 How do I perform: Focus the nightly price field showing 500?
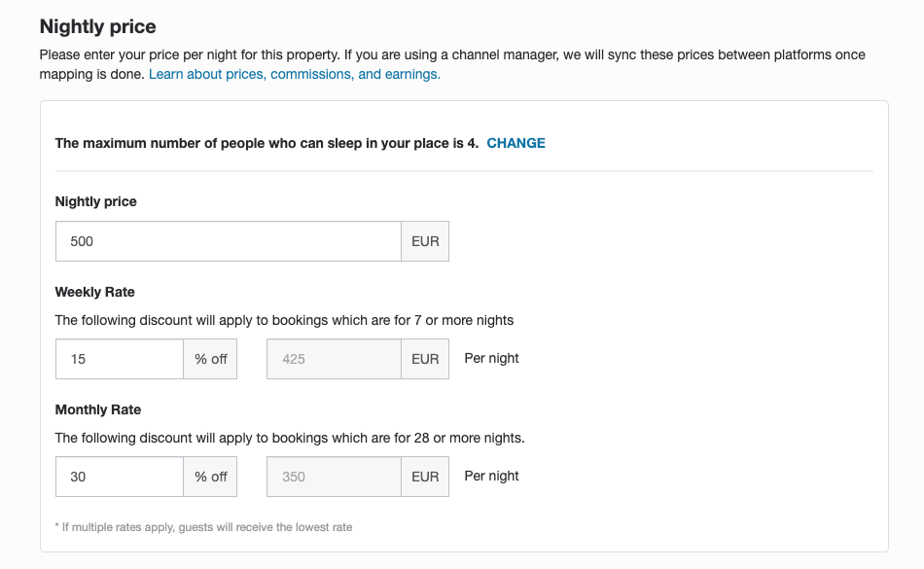(228, 241)
